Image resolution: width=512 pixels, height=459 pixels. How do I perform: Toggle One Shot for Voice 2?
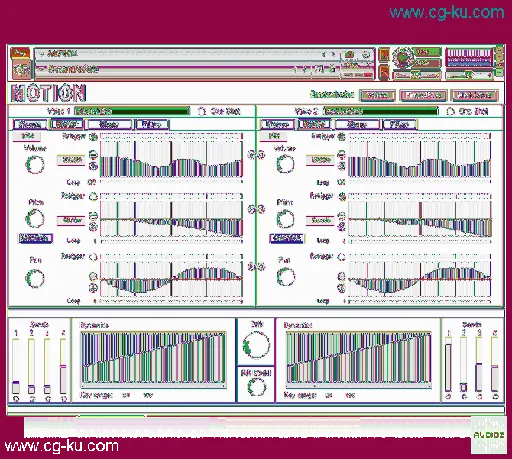[450, 111]
